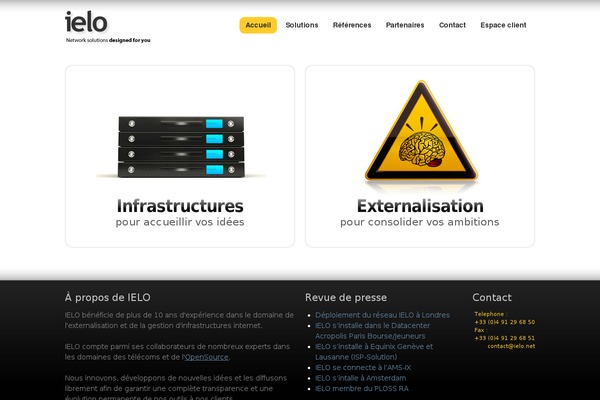The width and height of the screenshot is (600, 400).
Task: Click the fax number ending 68 51
Action: tap(505, 338)
